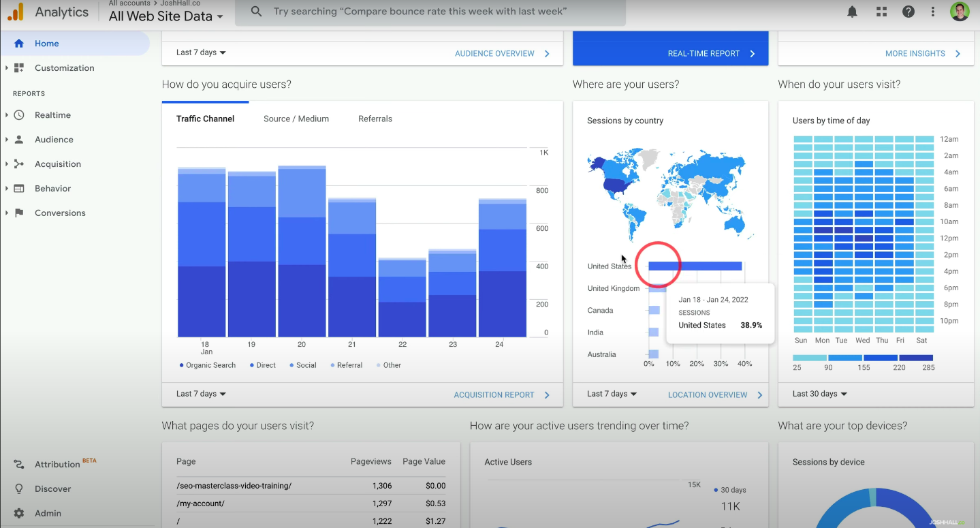The width and height of the screenshot is (980, 528).
Task: Open Admin gear in sidebar
Action: [x=47, y=513]
